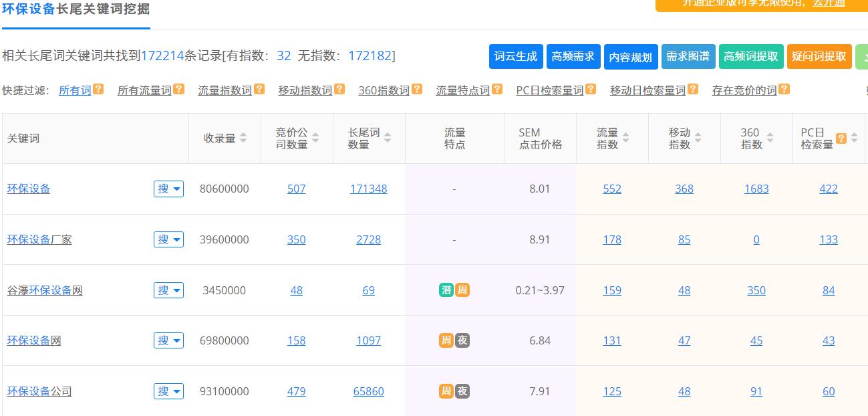This screenshot has width=868, height=416.
Task: Click descending sort arrow on 流量指数 column
Action: [625, 142]
